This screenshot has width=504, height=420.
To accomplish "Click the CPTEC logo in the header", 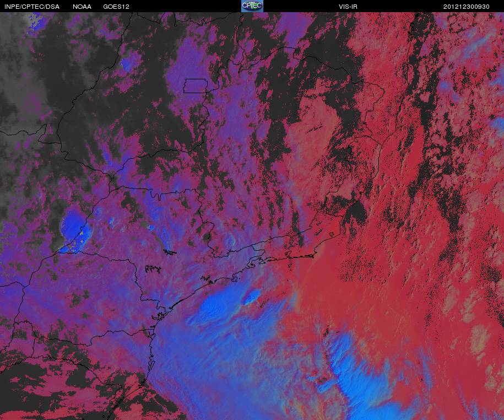I will tap(252, 6).
